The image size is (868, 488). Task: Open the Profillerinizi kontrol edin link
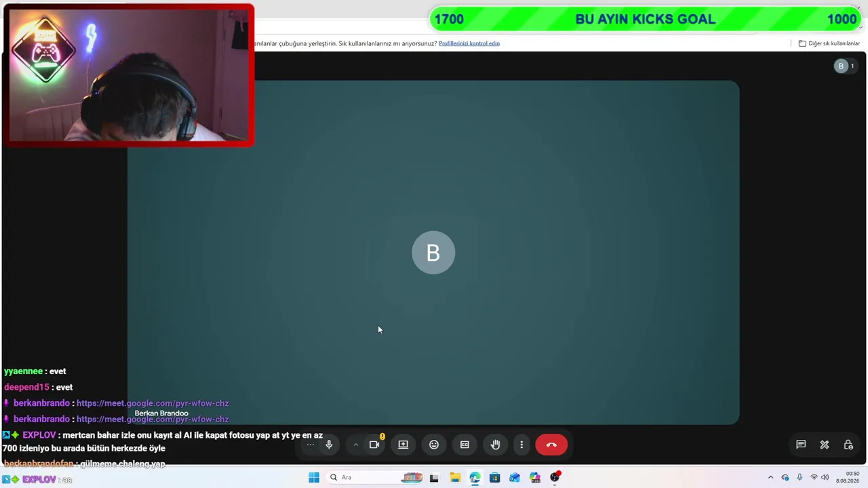(x=469, y=43)
